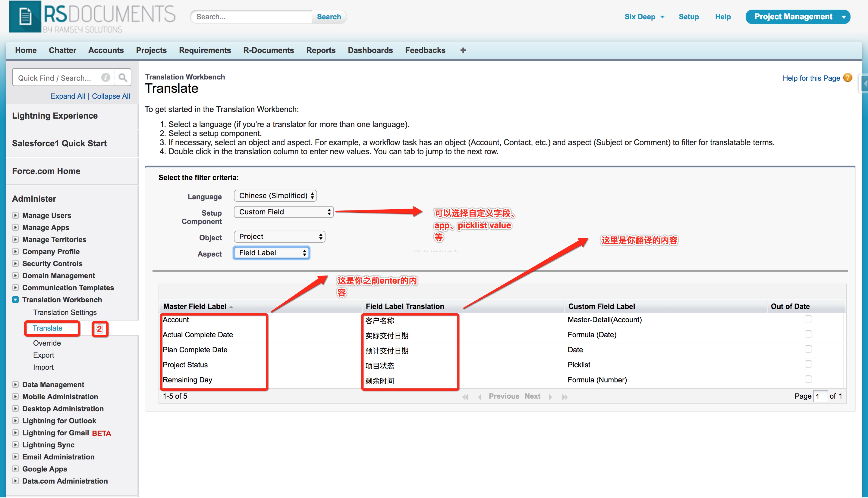The width and height of the screenshot is (868, 498).
Task: Open the Project Management app menu
Action: (797, 17)
